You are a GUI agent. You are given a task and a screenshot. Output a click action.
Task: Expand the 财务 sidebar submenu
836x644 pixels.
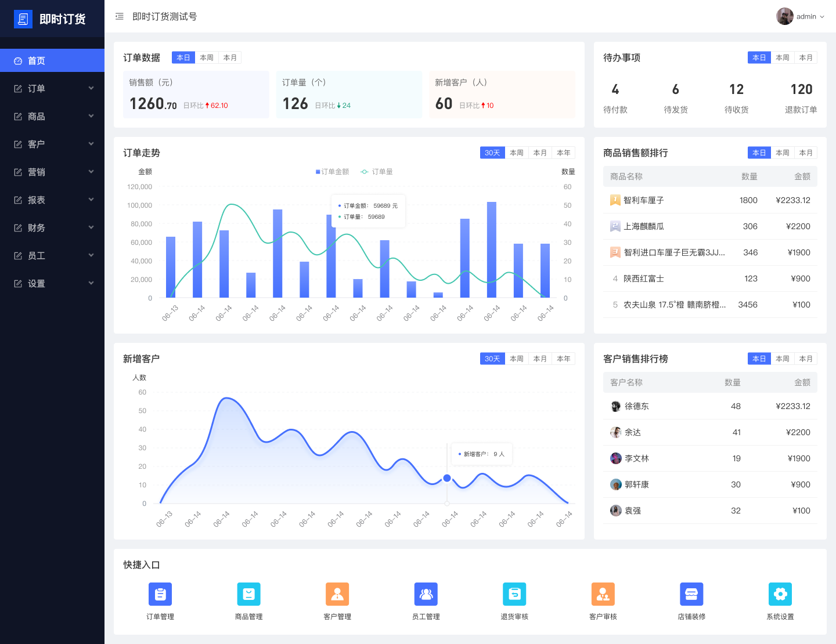coord(52,228)
